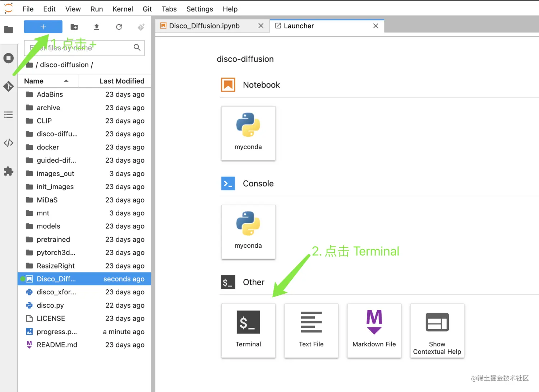539x392 pixels.
Task: Select the MiDaS folder
Action: [84, 200]
